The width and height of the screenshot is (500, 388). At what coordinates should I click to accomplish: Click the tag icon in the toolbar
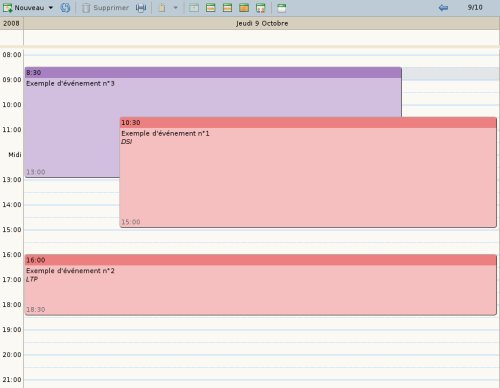pyautogui.click(x=162, y=8)
